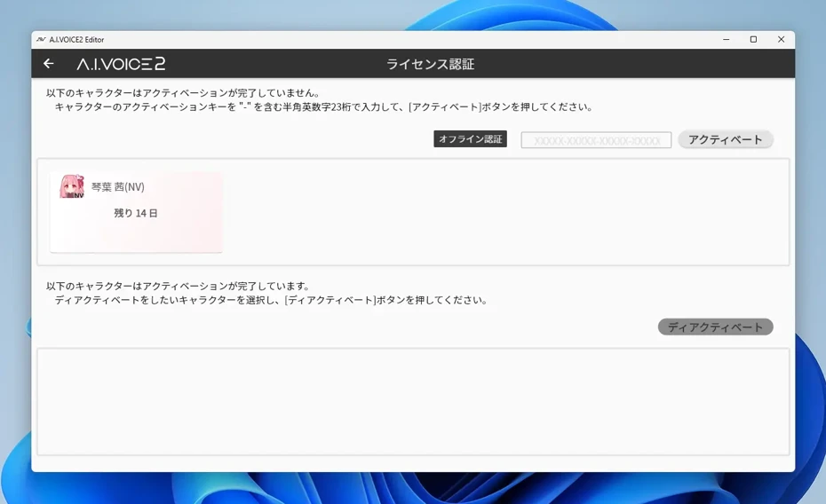Click the ディアクティベート button
This screenshot has width=826, height=504.
[x=715, y=327]
